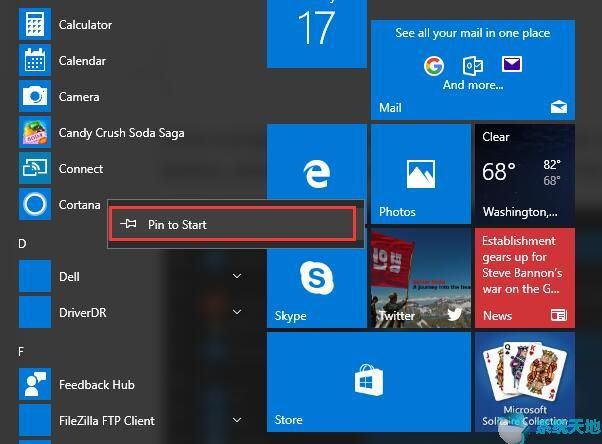
Task: Open the Microsoft Solitaire Collection tile
Action: (525, 382)
